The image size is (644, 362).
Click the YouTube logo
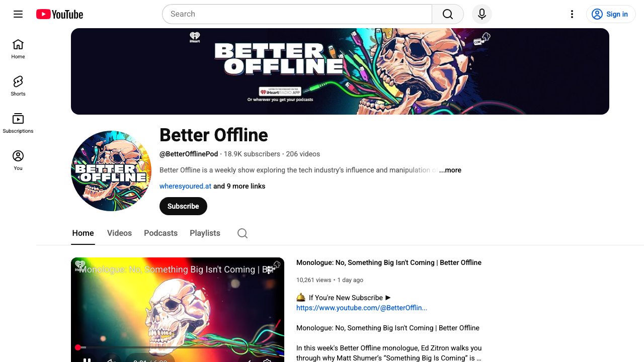(59, 14)
